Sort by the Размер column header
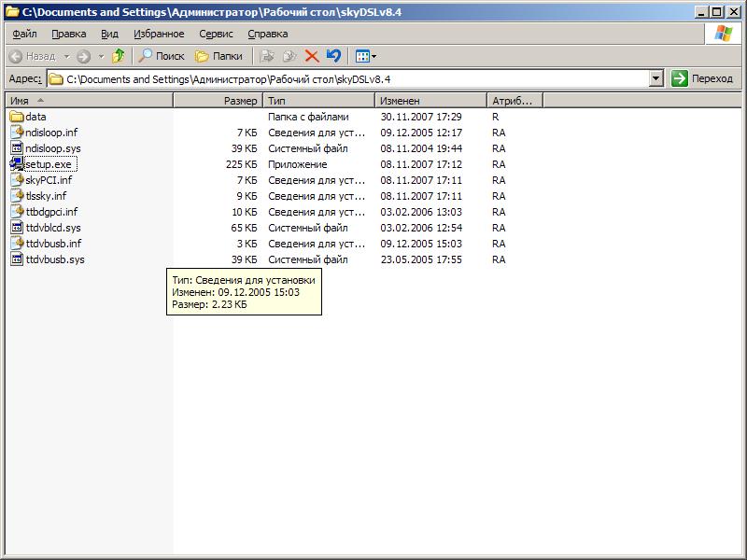This screenshot has height=560, width=747. pyautogui.click(x=218, y=101)
